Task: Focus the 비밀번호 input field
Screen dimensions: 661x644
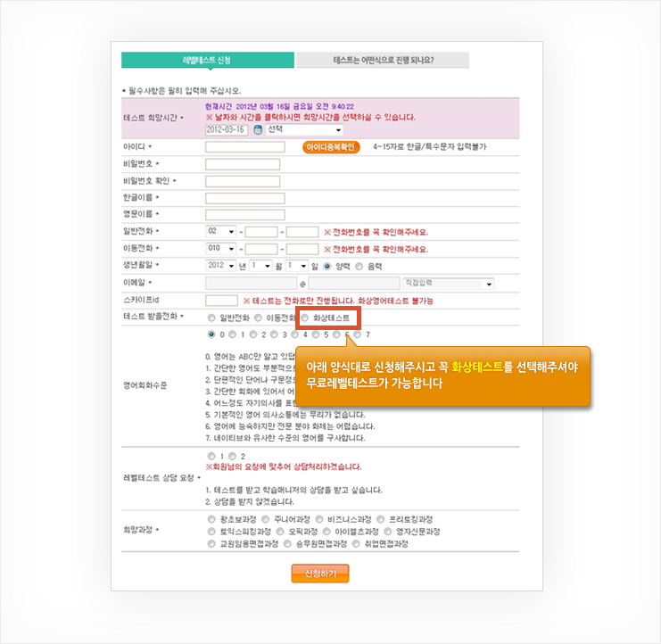Action: click(x=243, y=164)
